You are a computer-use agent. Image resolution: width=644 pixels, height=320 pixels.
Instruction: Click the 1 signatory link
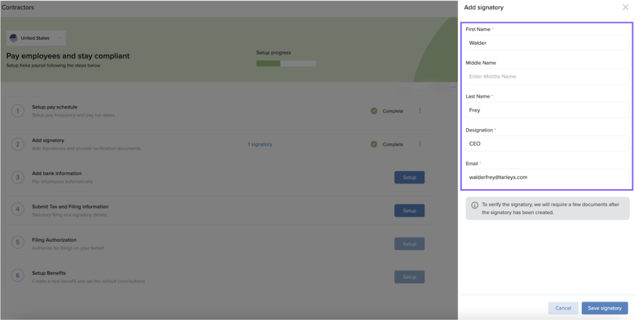click(260, 145)
